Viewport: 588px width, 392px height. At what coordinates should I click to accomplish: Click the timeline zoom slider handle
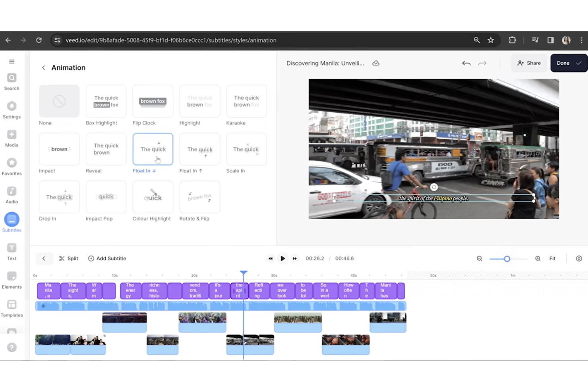point(507,259)
